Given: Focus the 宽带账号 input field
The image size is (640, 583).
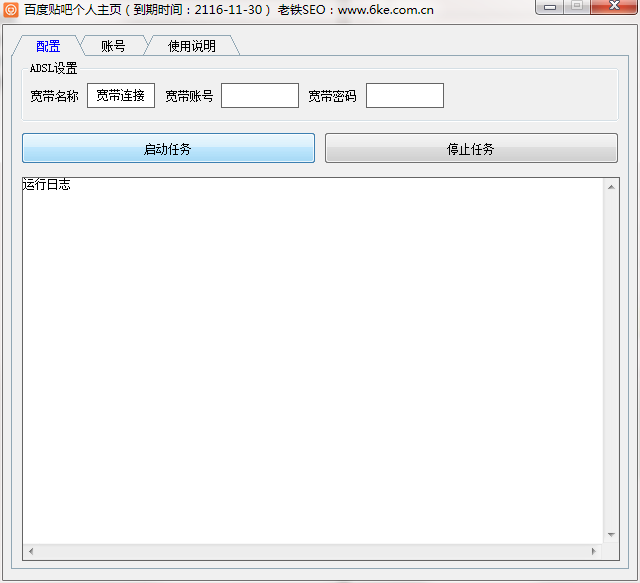Looking at the screenshot, I should point(260,96).
